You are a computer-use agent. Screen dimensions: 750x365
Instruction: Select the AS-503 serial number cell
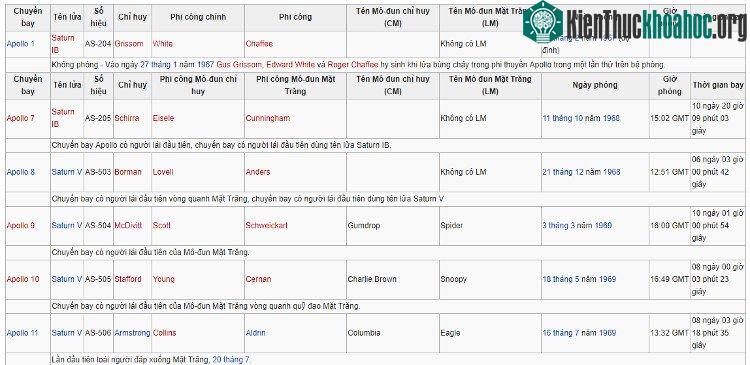coord(98,172)
